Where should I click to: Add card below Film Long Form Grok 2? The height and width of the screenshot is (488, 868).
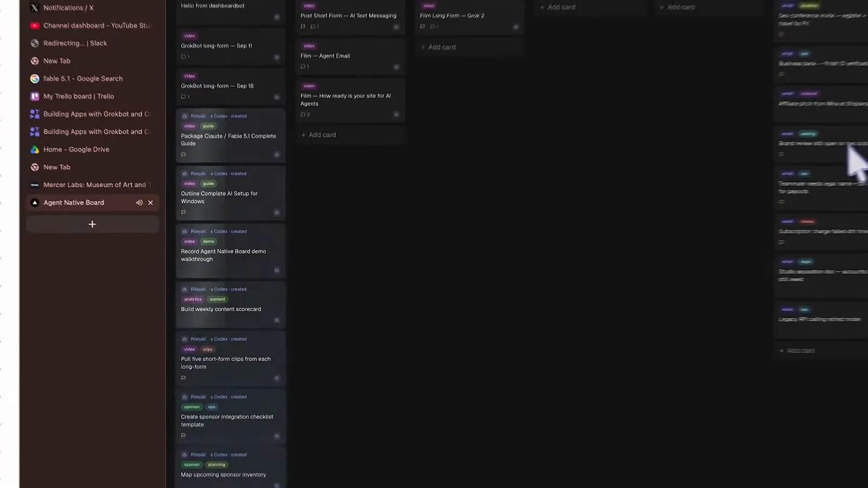[x=469, y=47]
